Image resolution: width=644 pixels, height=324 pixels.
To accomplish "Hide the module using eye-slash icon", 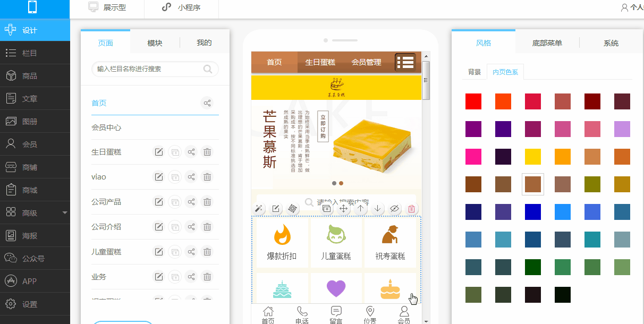I will point(394,209).
